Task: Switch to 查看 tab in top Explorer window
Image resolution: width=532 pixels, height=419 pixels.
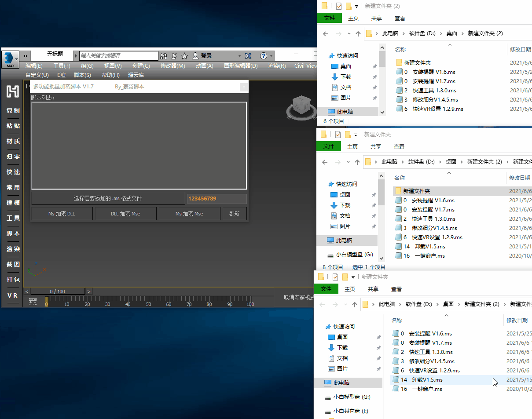Action: click(400, 18)
